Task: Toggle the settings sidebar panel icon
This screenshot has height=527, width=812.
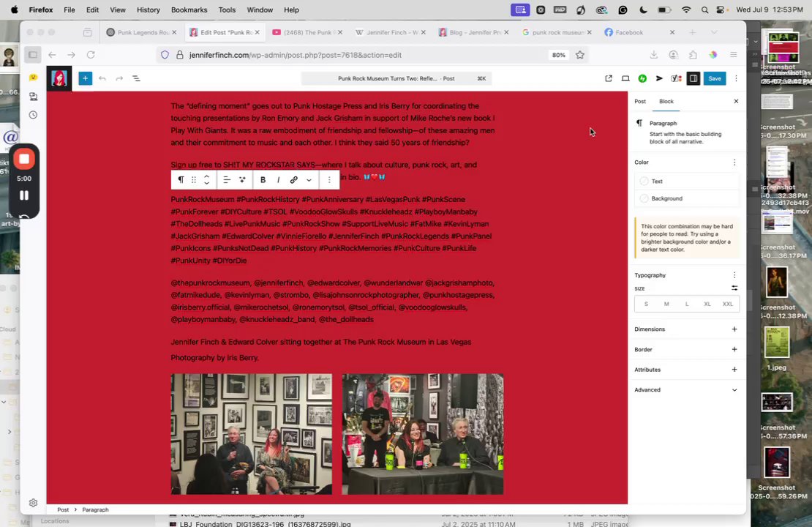Action: 693,78
